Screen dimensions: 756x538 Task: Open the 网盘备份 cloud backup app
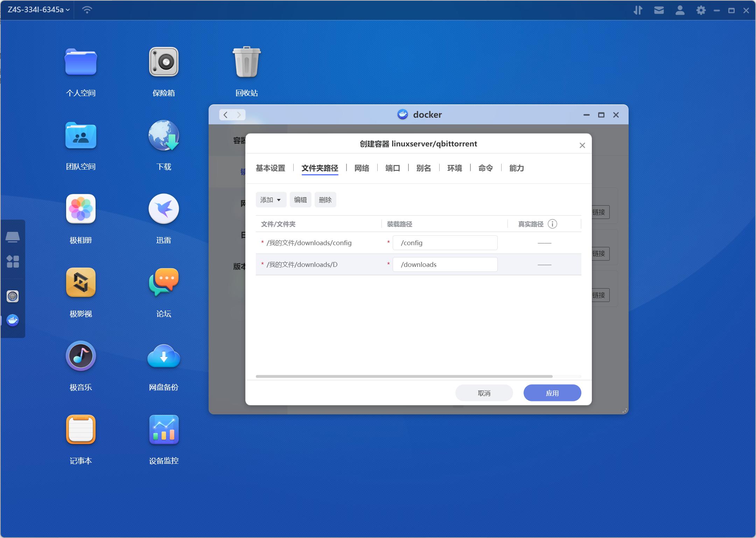[x=163, y=356]
